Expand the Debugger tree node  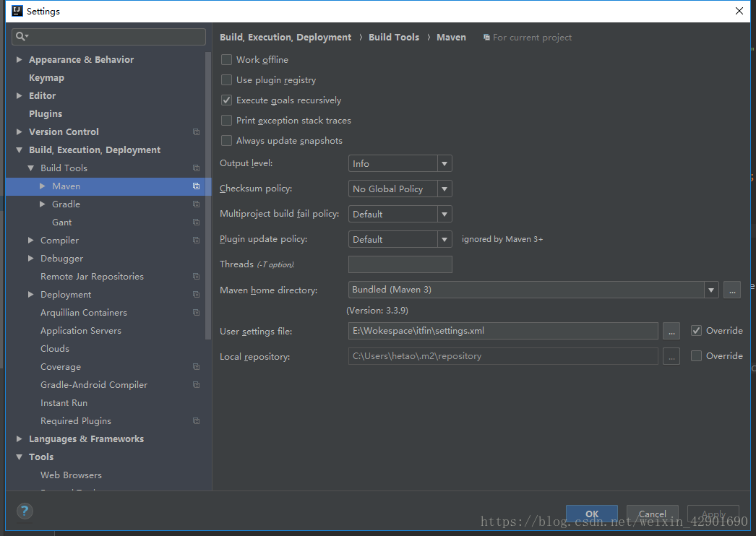31,259
